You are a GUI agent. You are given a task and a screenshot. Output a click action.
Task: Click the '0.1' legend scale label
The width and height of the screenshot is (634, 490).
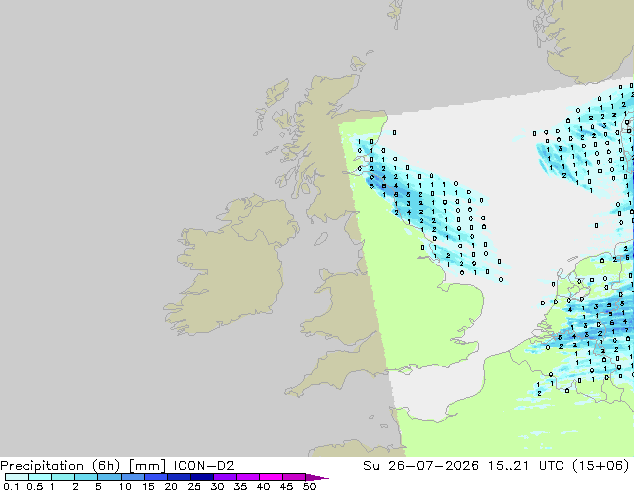point(11,486)
